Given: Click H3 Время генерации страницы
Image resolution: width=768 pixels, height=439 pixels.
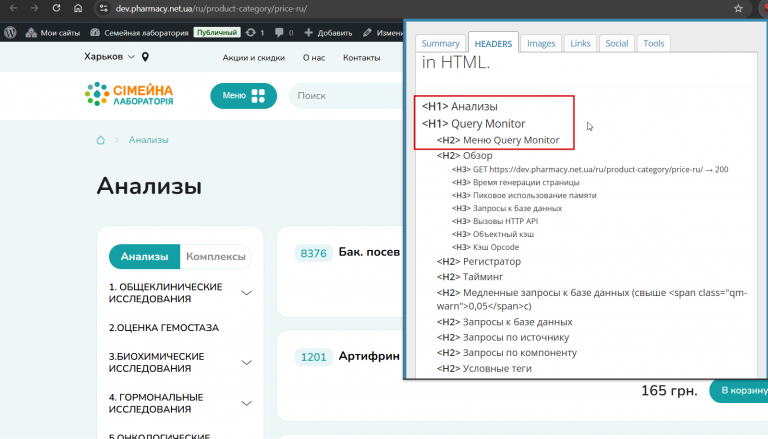Looking at the screenshot, I should point(515,182).
